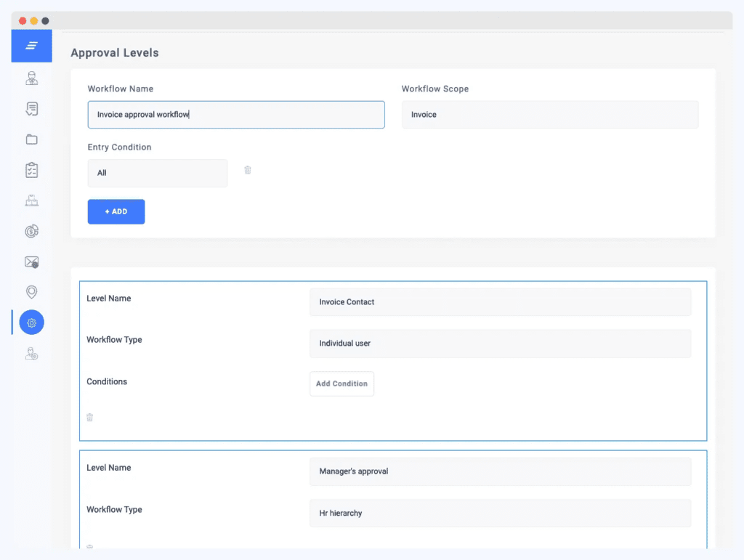744x560 pixels.
Task: Click the Entry Condition label
Action: point(120,147)
